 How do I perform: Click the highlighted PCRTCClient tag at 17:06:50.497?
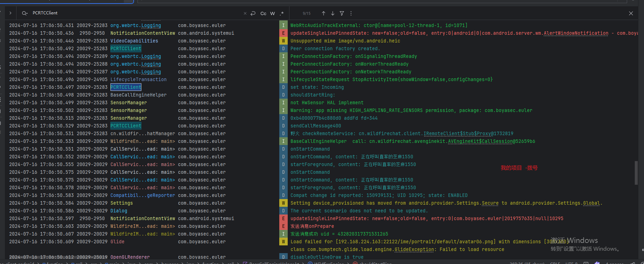tap(126, 87)
